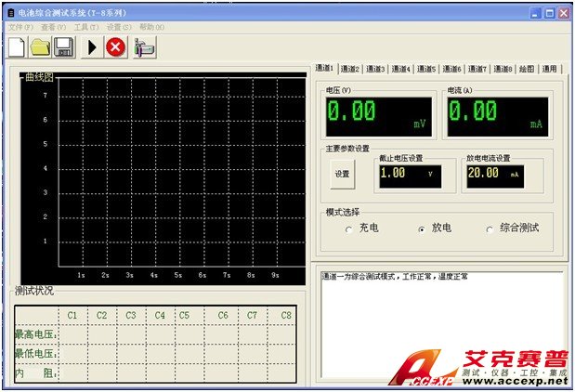Start the test with the play arrow

pos(92,47)
